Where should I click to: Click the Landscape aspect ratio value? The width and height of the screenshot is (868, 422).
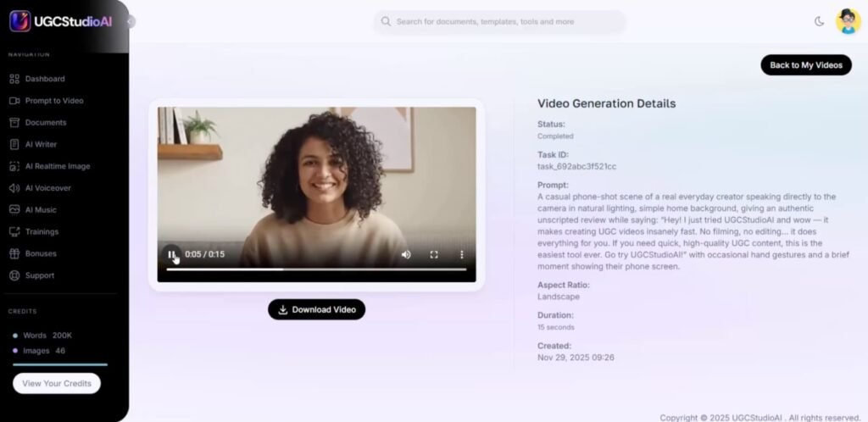click(559, 297)
